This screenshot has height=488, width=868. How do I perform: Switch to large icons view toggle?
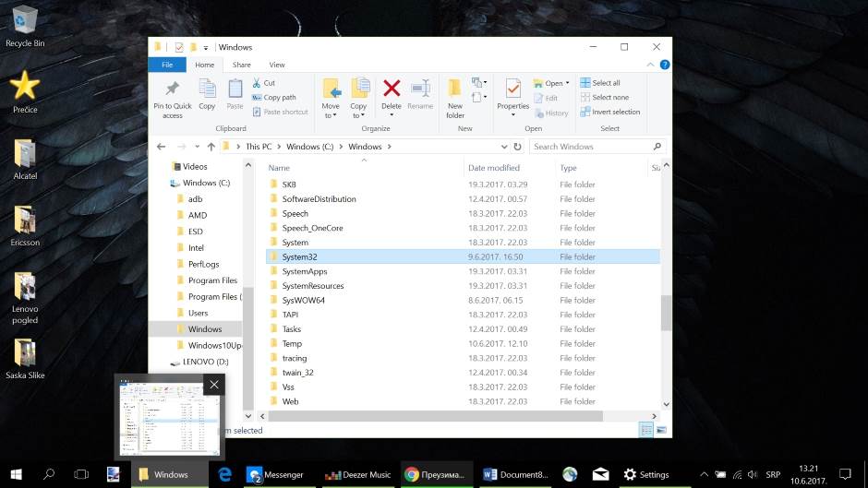click(662, 430)
